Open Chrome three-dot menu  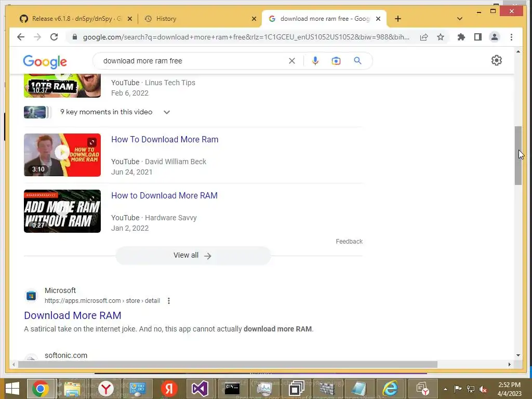pos(511,37)
